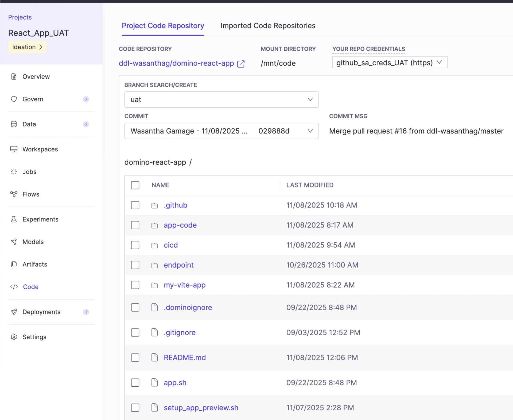Screen dimensions: 513x420
Task: Open the app-code folder link
Action: point(180,225)
